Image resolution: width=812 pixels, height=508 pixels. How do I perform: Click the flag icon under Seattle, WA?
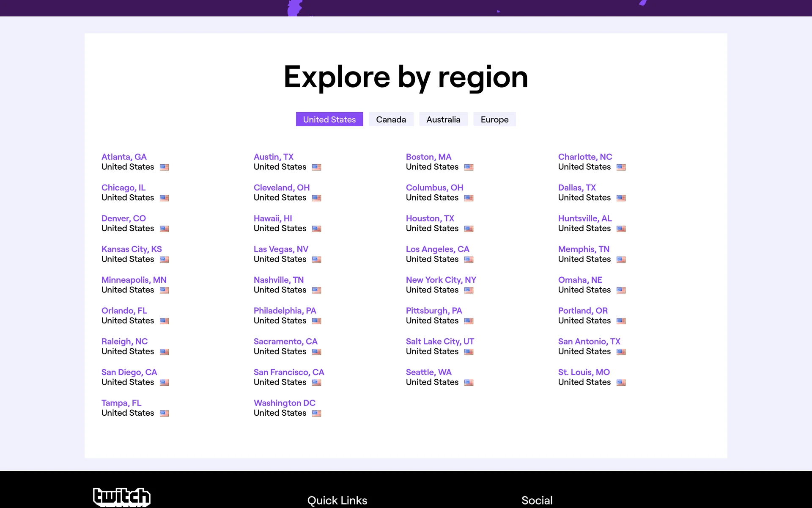[469, 383]
